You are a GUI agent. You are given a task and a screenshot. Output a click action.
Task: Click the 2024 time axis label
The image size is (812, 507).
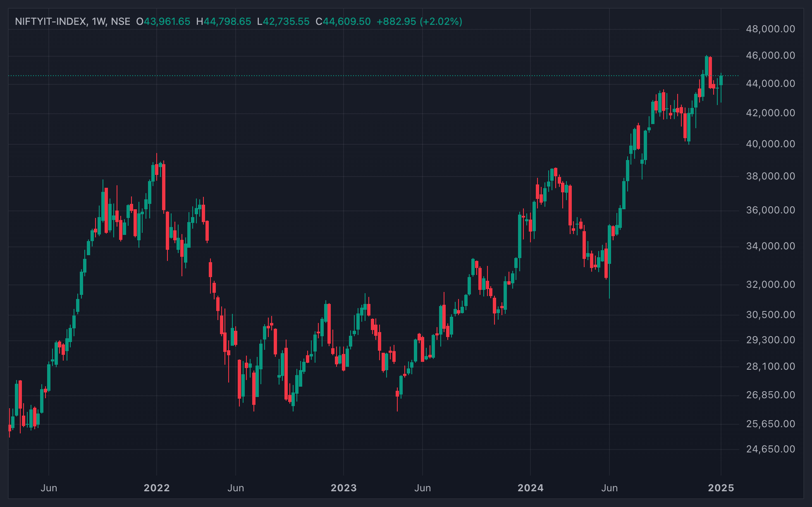(x=530, y=488)
